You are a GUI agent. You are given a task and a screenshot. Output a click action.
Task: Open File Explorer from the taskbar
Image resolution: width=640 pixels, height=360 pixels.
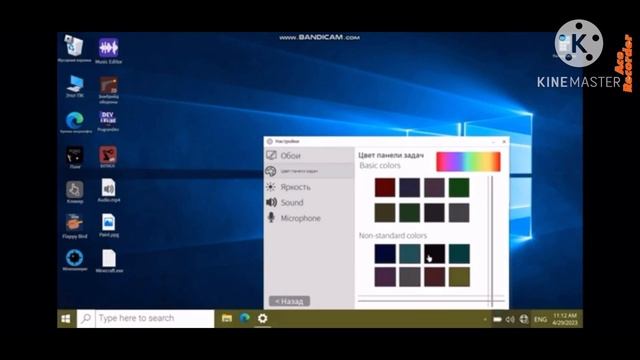(x=227, y=318)
